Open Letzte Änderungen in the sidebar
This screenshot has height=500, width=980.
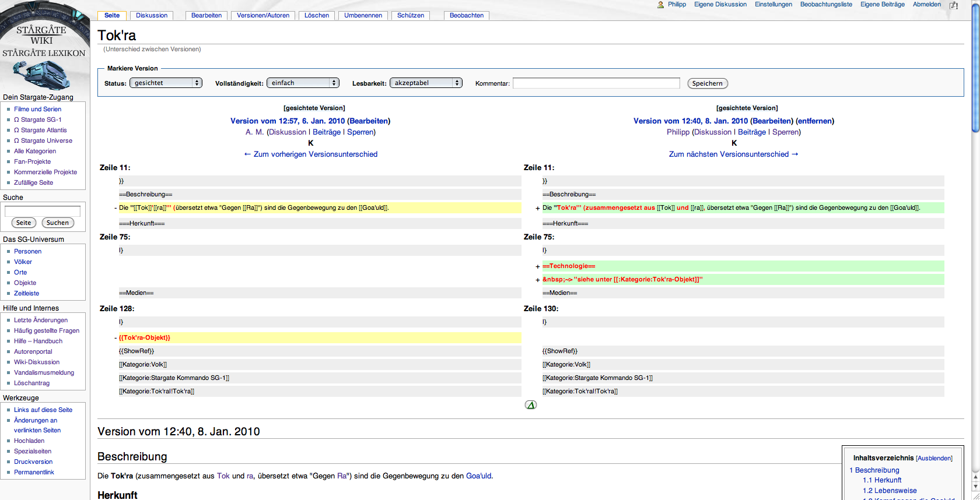click(41, 320)
